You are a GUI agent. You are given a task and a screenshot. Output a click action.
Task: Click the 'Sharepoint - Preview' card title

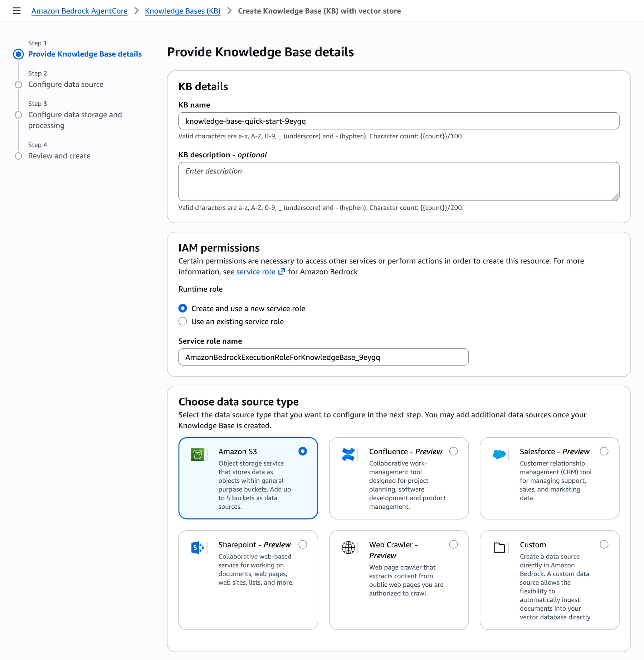point(254,545)
